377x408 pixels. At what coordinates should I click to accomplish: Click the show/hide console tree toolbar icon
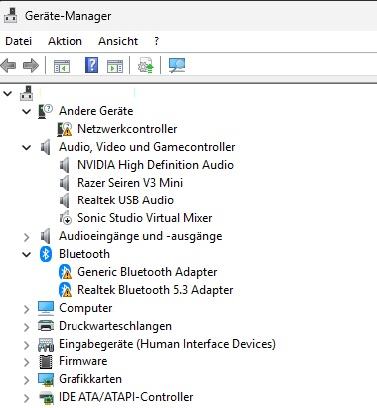coord(62,66)
